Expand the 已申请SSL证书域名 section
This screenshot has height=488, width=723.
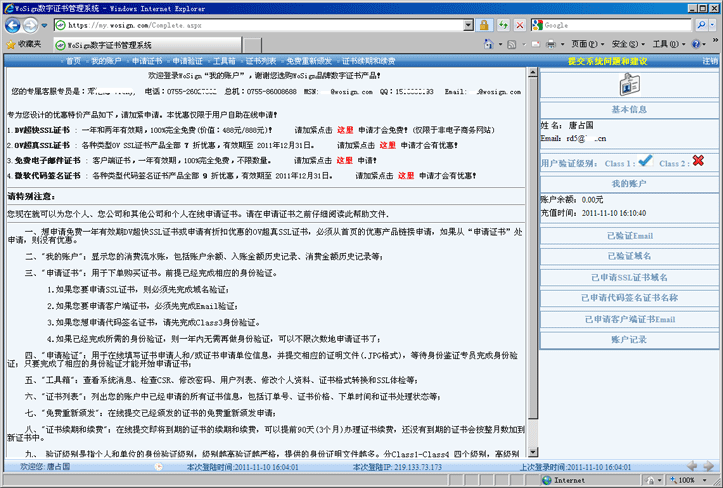point(629,277)
